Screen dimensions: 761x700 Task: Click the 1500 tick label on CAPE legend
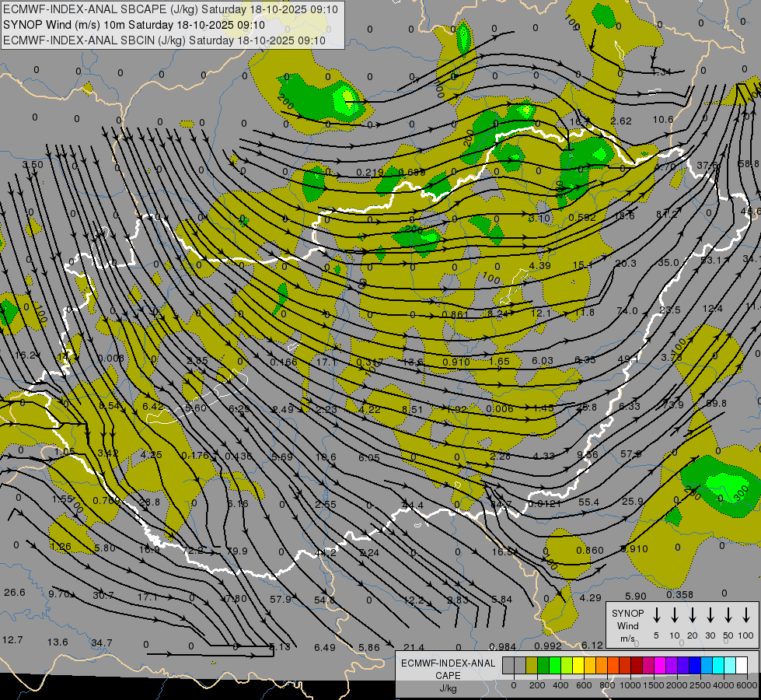point(654,685)
